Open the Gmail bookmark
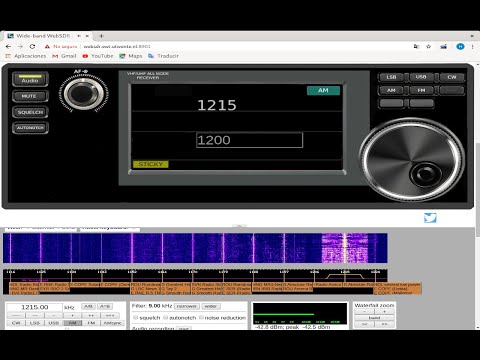The image size is (480, 360). [64, 56]
